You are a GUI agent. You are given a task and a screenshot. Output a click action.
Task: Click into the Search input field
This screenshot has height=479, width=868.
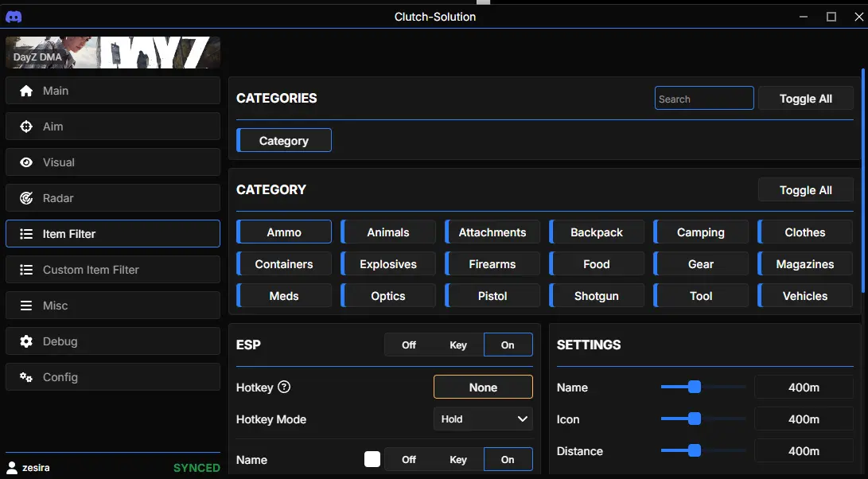pos(704,99)
